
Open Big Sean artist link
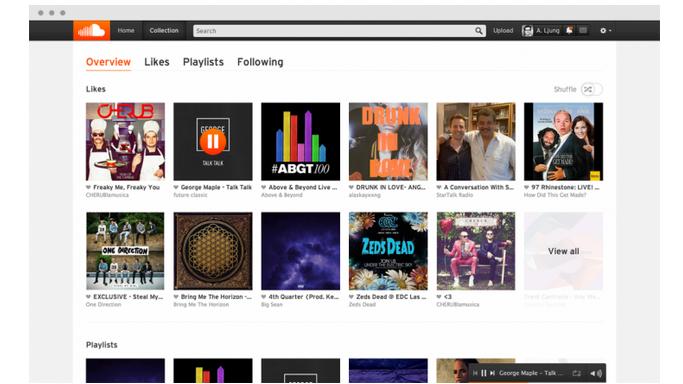click(271, 305)
